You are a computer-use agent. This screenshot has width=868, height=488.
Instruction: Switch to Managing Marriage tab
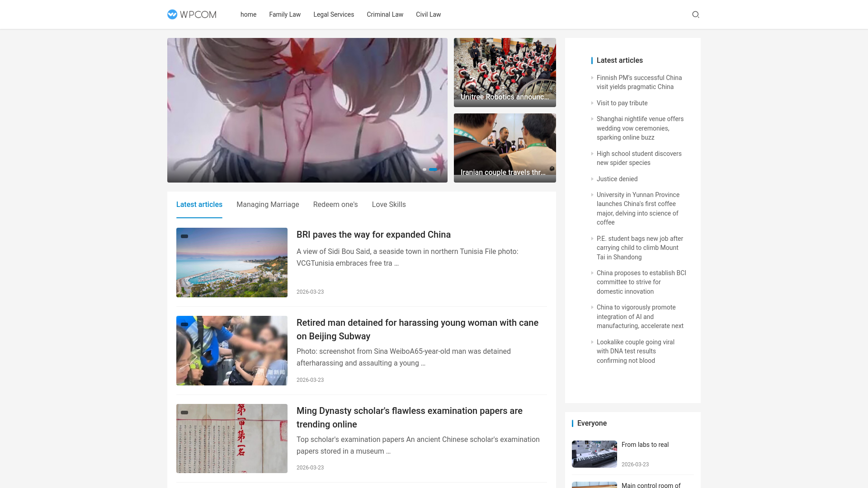pos(268,205)
